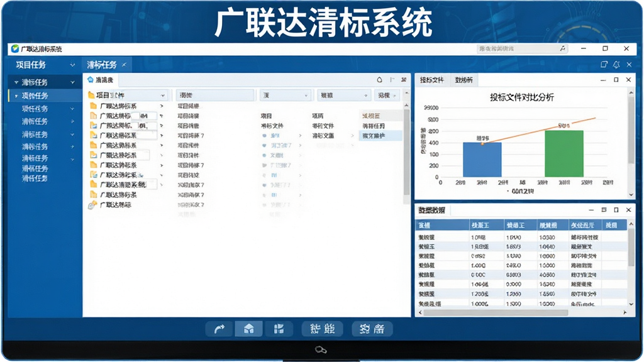644x362 pixels.
Task: Click the blue bar in the comparison chart
Action: coord(482,160)
